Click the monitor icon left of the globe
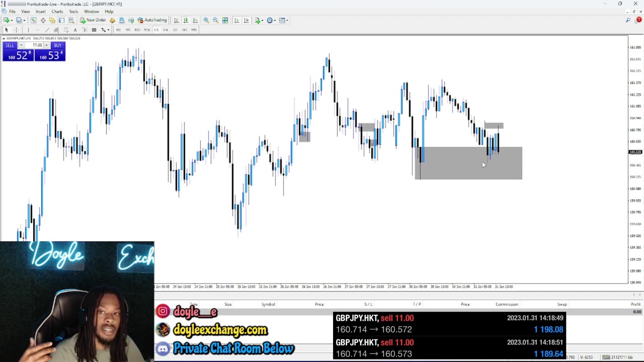The height and width of the screenshot is (362, 644). (x=122, y=20)
